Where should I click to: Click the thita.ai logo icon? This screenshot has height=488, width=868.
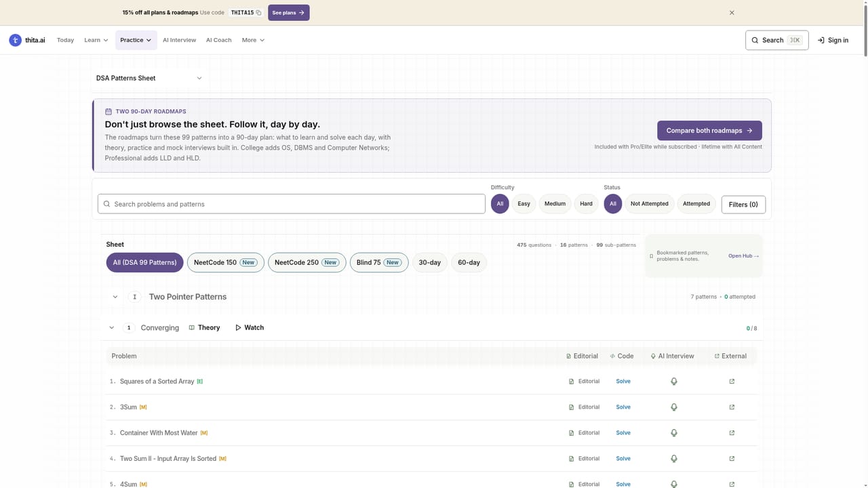point(15,40)
